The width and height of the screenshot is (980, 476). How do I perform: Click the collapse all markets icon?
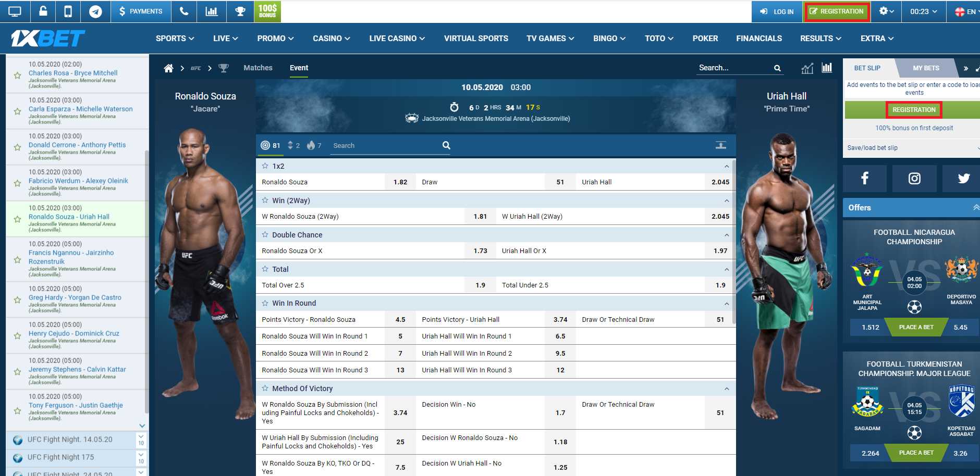(x=721, y=145)
